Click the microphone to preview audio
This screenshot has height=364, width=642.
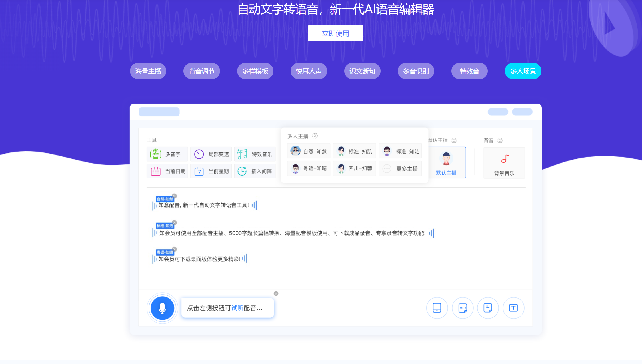click(162, 308)
